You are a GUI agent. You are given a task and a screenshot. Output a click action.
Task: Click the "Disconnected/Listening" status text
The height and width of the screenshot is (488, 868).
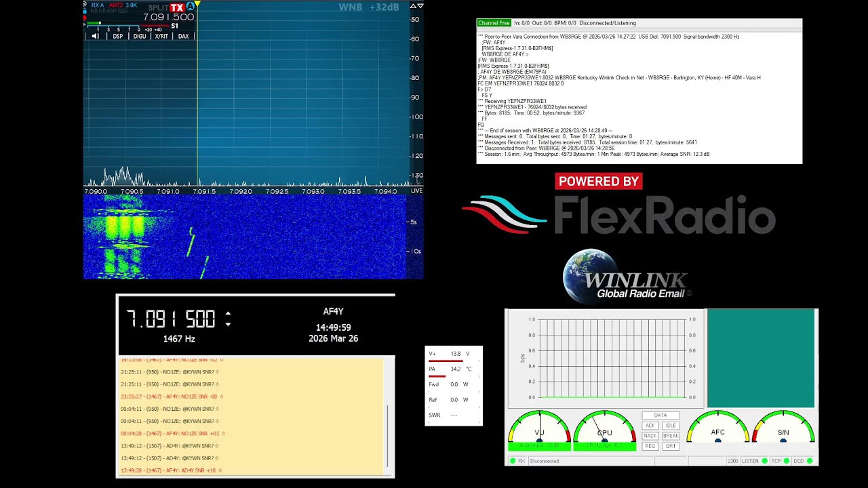[x=608, y=23]
